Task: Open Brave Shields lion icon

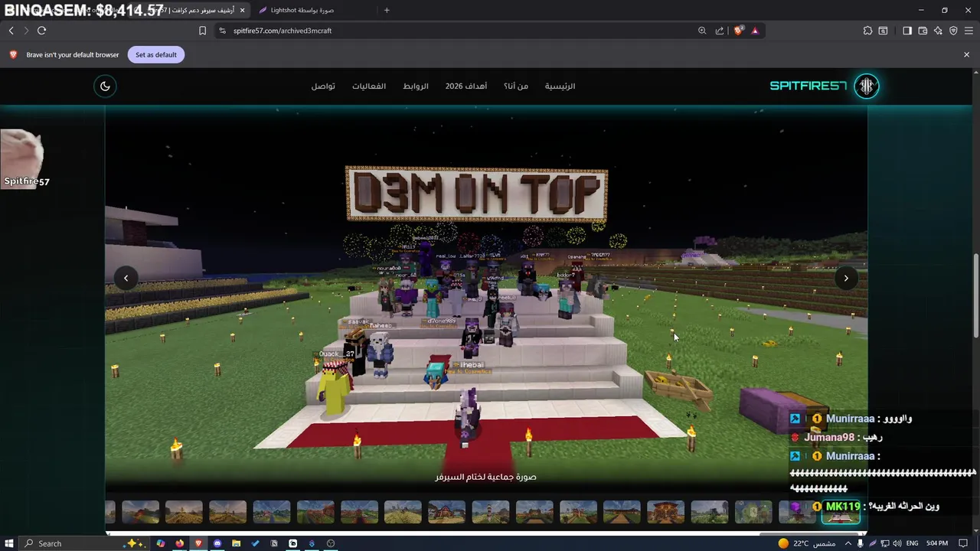Action: point(738,31)
